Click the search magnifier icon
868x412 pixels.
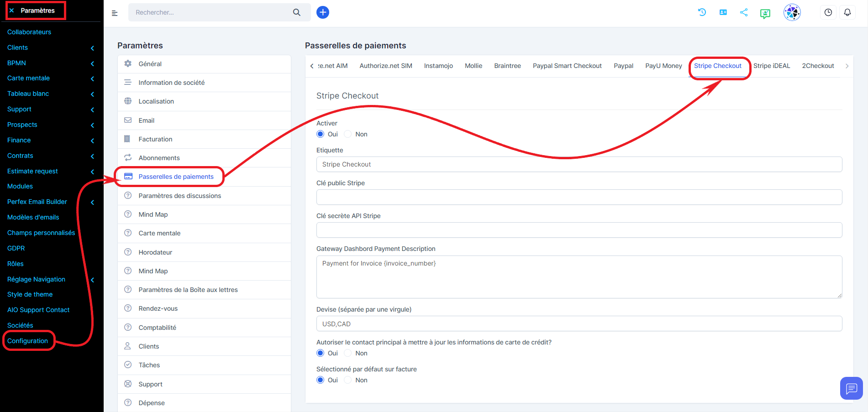pos(297,12)
